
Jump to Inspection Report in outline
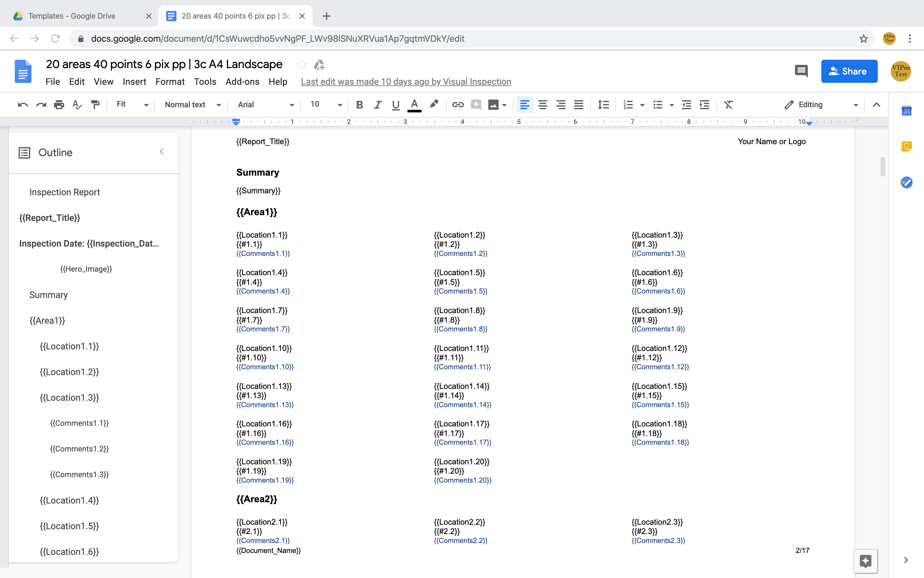(64, 192)
